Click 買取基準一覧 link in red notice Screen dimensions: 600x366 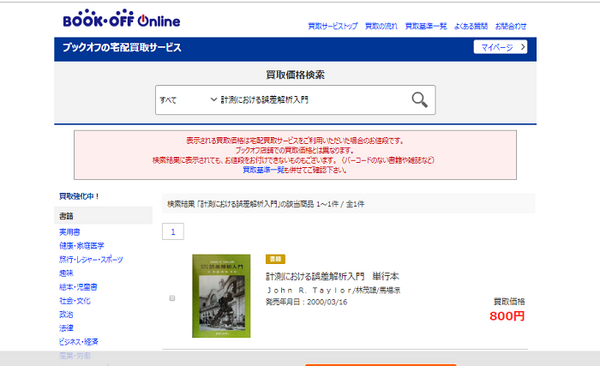pyautogui.click(x=264, y=170)
